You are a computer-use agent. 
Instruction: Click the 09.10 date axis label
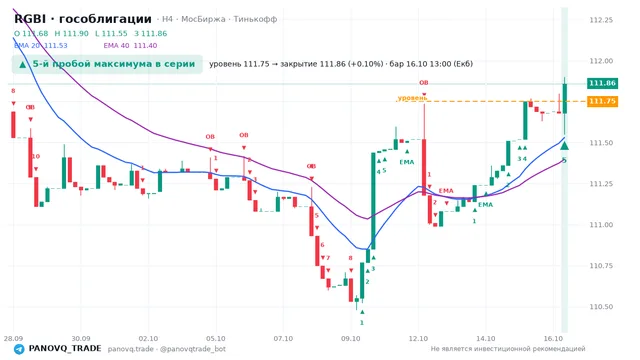(x=351, y=338)
